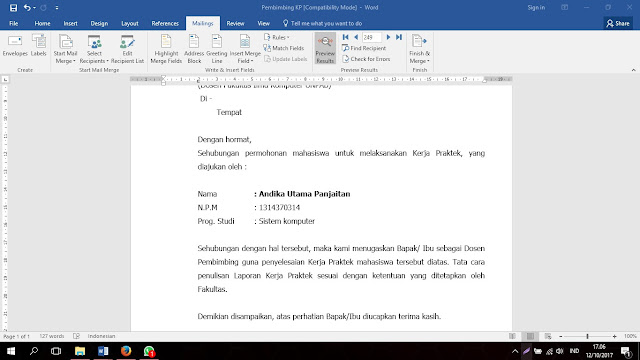This screenshot has height=360, width=640.
Task: Switch to Web Layout view
Action: tap(548, 336)
